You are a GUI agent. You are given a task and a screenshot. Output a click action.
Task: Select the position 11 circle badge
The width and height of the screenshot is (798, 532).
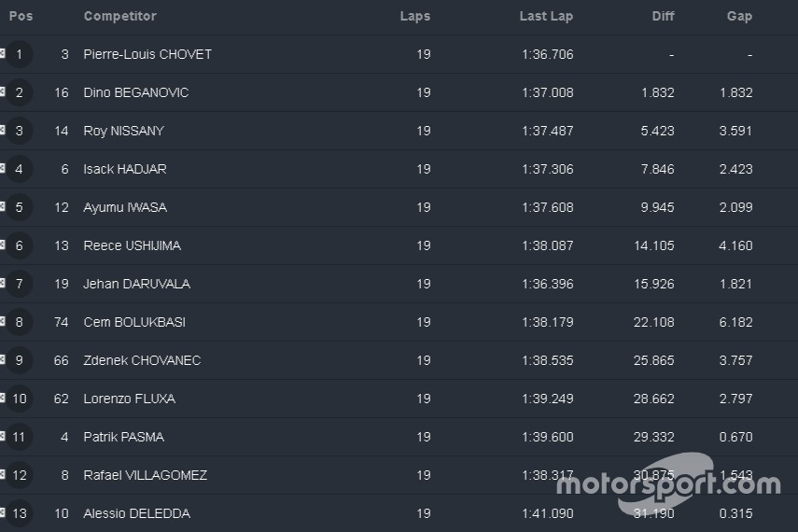pos(20,437)
